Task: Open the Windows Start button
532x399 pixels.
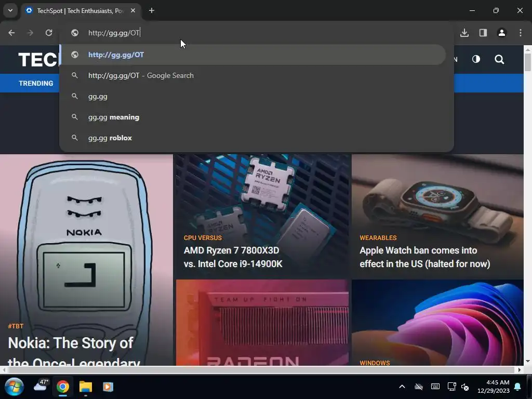Action: [x=14, y=387]
